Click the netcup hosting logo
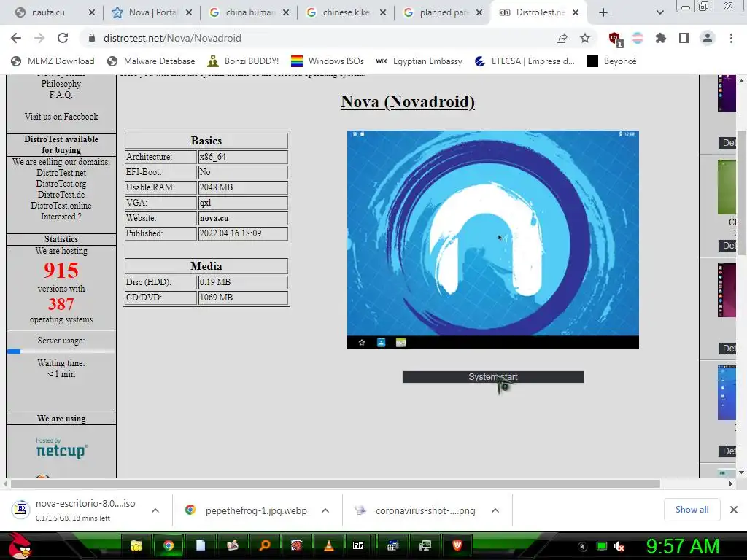Screen dimensions: 747x560 tap(61, 448)
